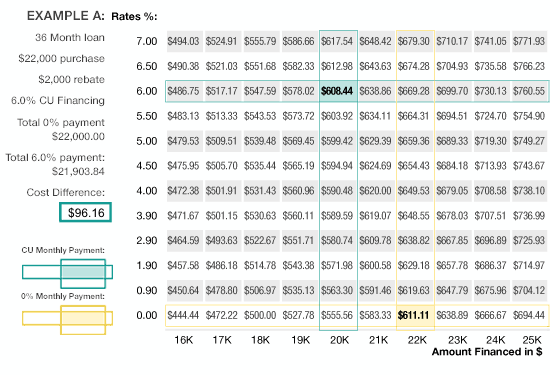Screen dimensions: 550x375
Task: Select the 3.90 rate row label
Action: click(147, 216)
